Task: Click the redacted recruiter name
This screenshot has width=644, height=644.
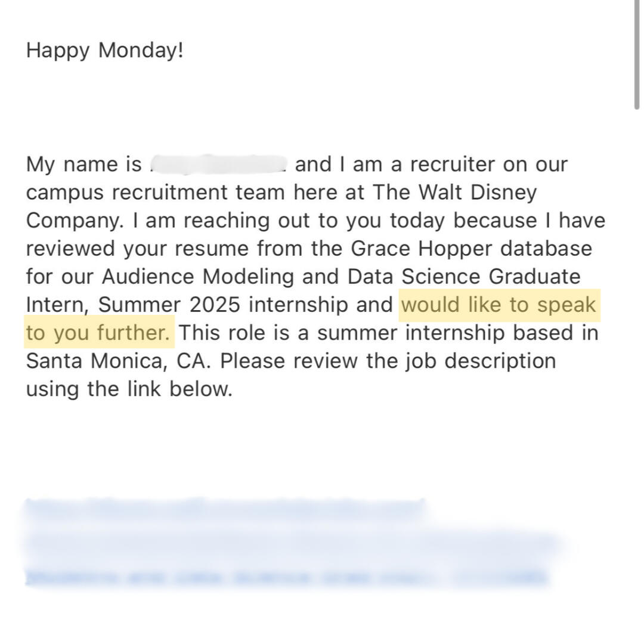Action: pyautogui.click(x=218, y=164)
